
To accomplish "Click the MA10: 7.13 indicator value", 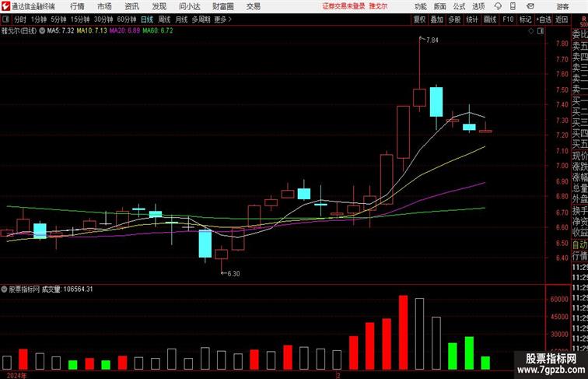I will [92, 31].
